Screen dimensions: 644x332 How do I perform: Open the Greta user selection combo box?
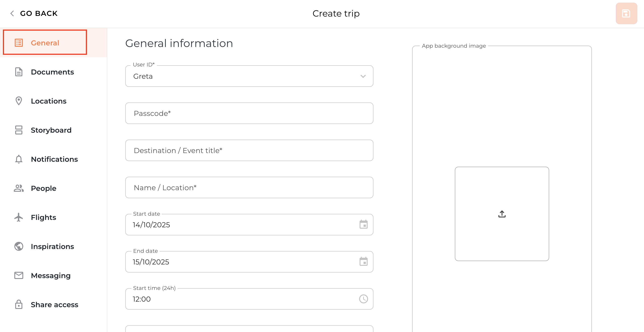tap(240, 76)
